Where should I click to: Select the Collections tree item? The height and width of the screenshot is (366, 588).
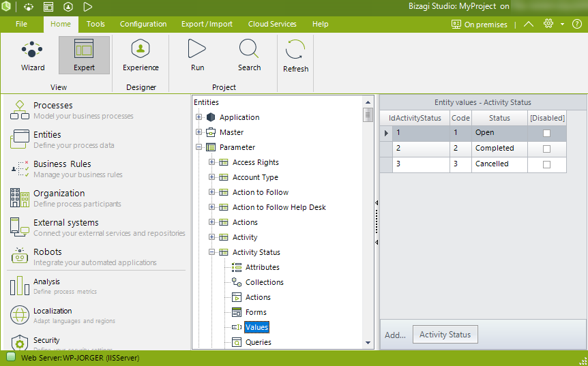pyautogui.click(x=265, y=282)
